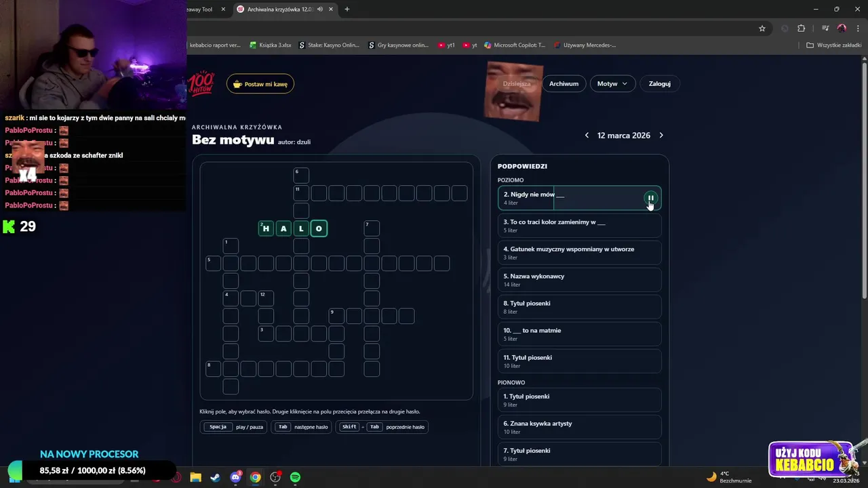Close the Archiwalna krzyżówka tab
The height and width of the screenshot is (488, 868).
(x=331, y=9)
